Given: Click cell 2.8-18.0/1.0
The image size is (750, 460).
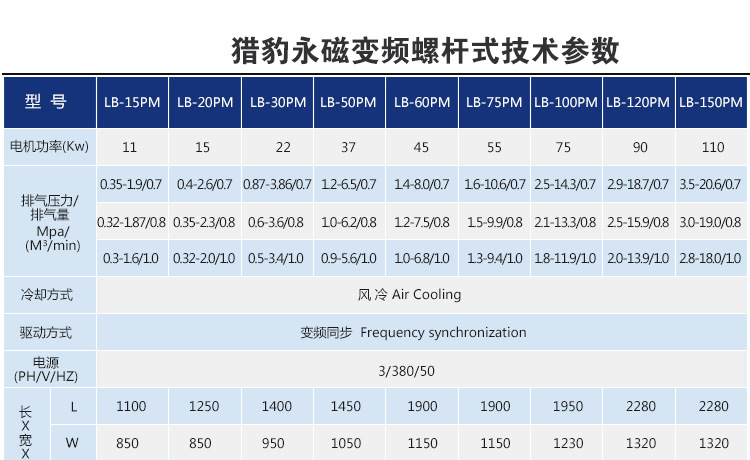Looking at the screenshot, I should (710, 258).
